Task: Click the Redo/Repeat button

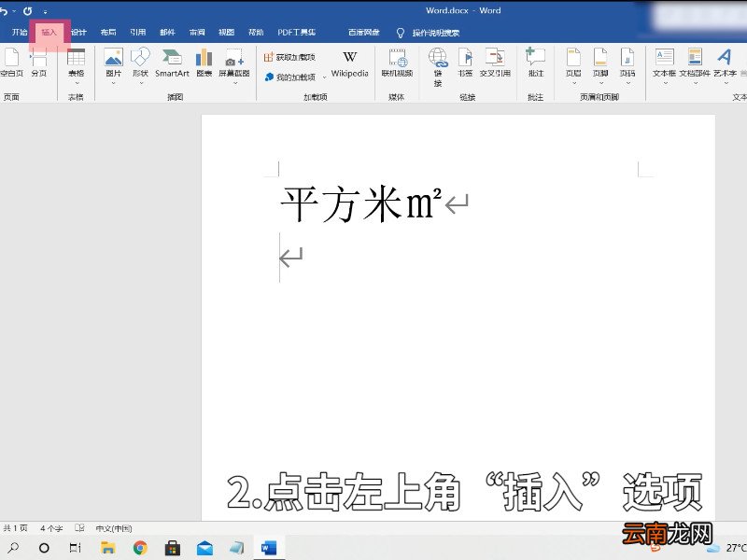Action: pos(28,10)
